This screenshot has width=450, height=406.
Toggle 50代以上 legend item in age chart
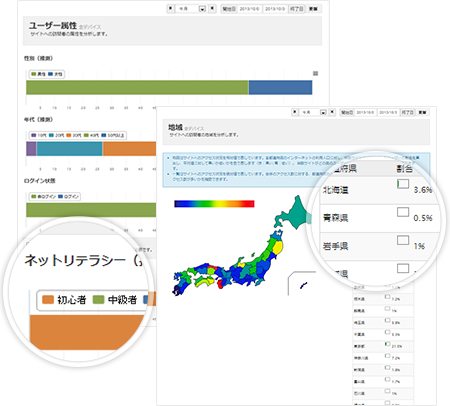(x=113, y=135)
